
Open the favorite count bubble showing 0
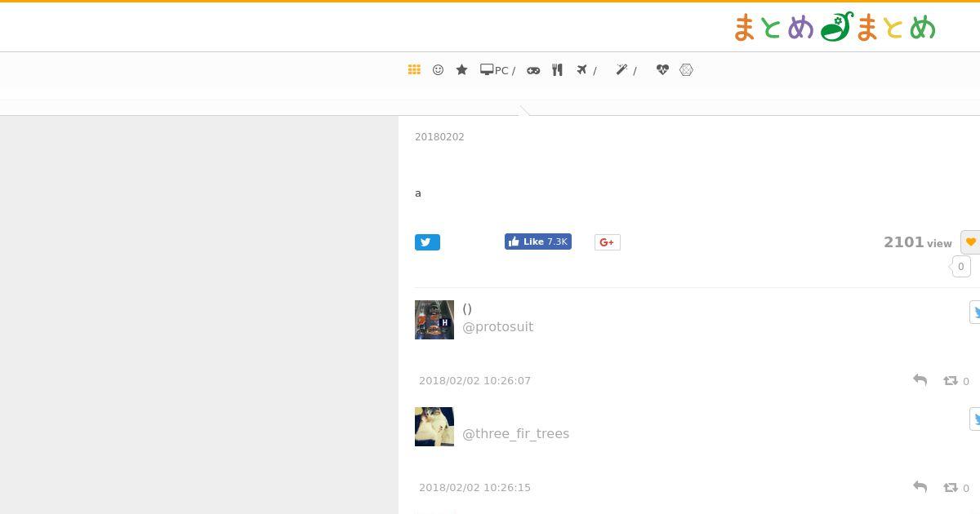tap(960, 267)
